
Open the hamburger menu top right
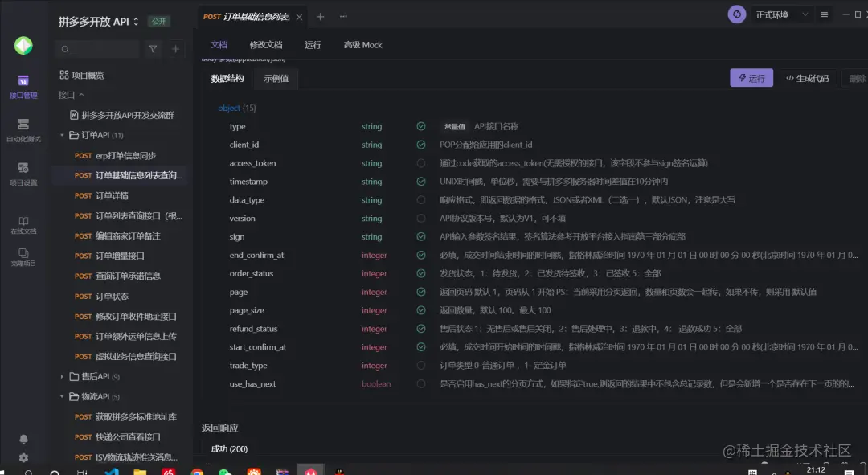(x=825, y=15)
